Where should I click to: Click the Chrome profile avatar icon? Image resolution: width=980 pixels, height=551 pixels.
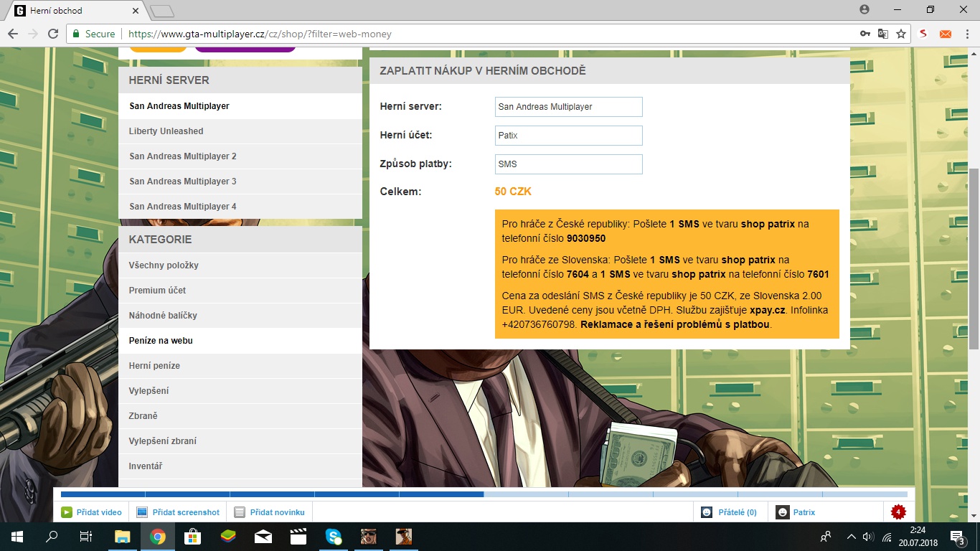[864, 9]
